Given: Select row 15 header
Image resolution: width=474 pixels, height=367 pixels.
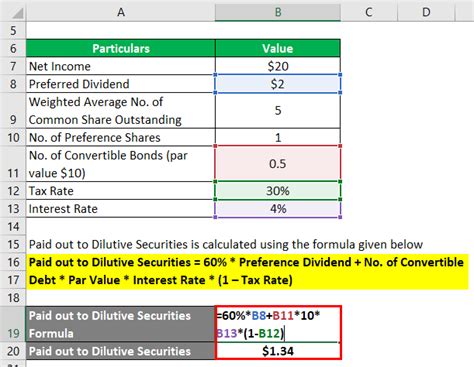Looking at the screenshot, I should pyautogui.click(x=13, y=244).
